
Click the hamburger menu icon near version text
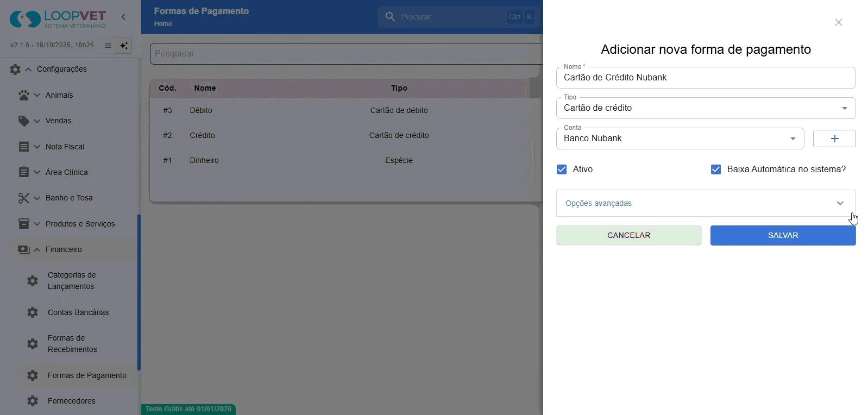108,46
